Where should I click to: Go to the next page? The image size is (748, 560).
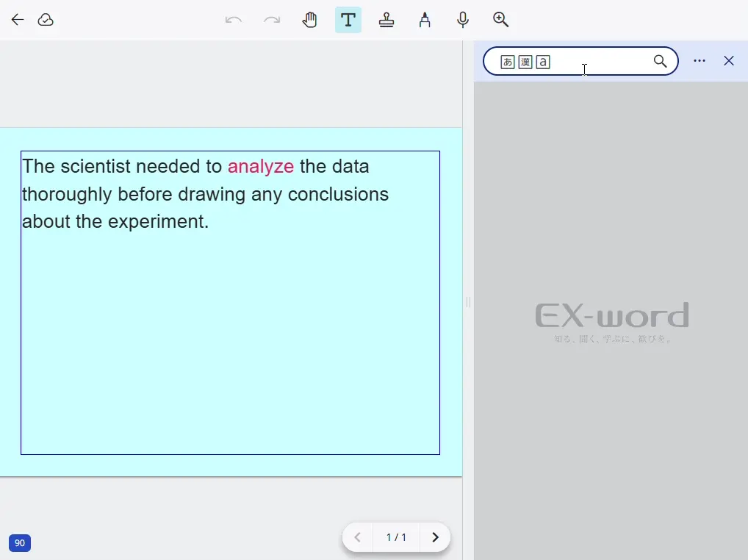pos(435,537)
